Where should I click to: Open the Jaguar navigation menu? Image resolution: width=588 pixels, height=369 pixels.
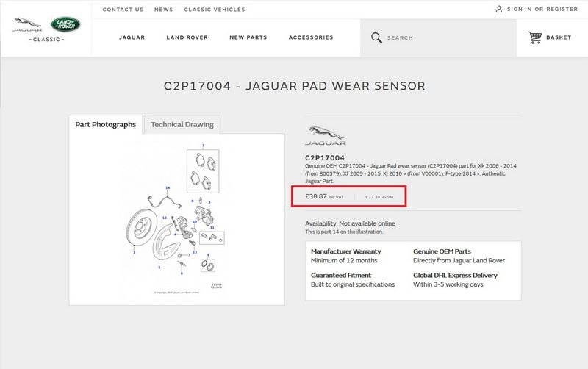tap(132, 37)
